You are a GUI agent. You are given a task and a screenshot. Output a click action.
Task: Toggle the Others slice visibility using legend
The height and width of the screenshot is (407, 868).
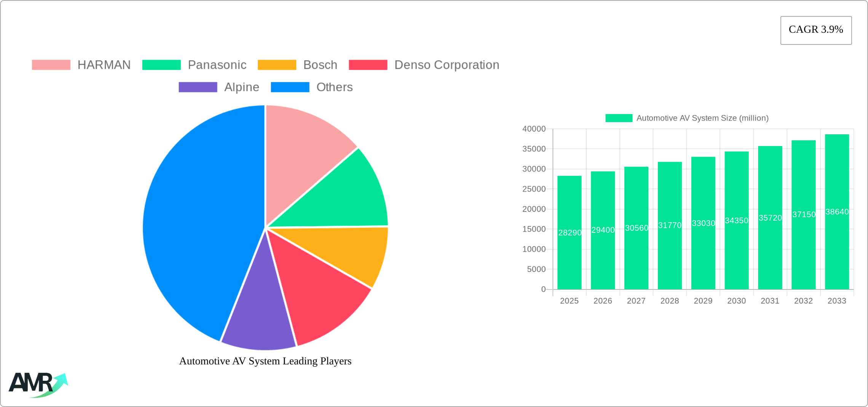click(334, 87)
